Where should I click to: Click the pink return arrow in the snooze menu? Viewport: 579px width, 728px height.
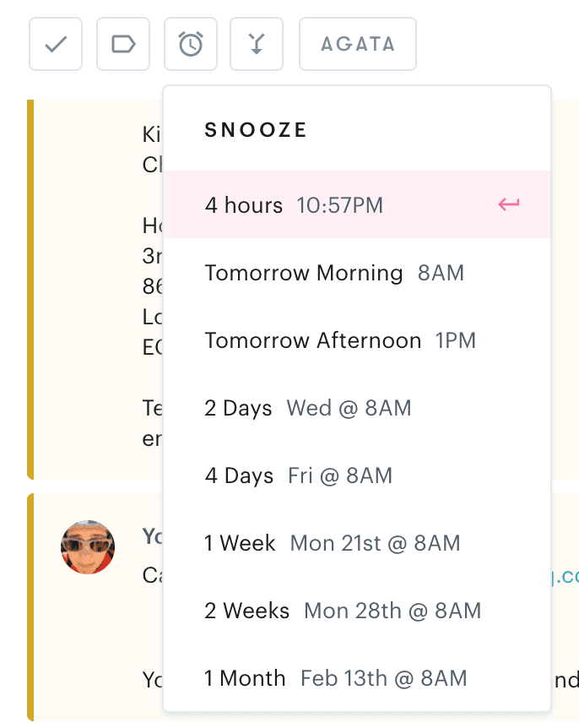pyautogui.click(x=508, y=204)
